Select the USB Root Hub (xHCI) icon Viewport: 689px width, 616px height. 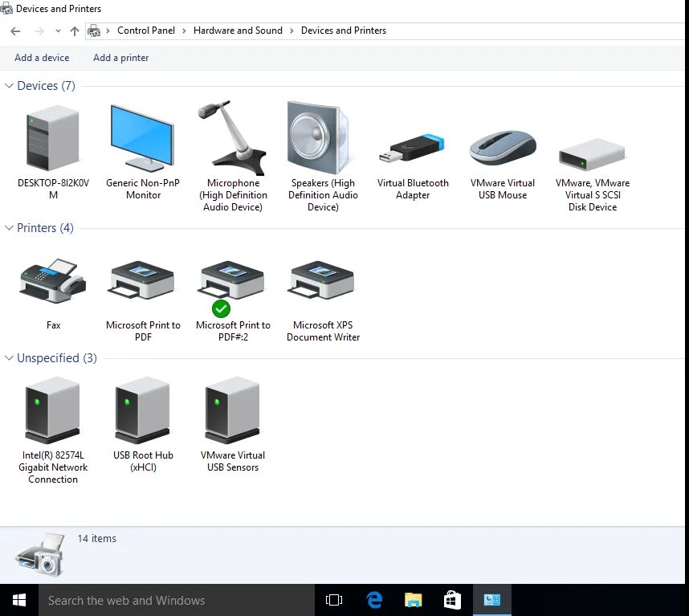(x=142, y=410)
